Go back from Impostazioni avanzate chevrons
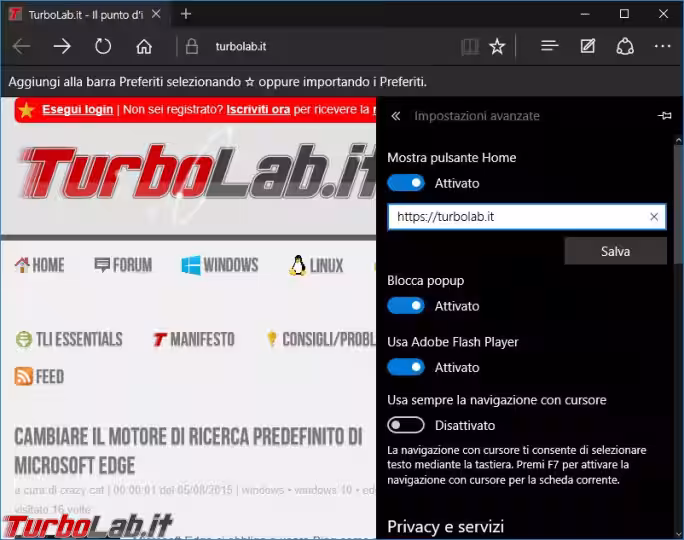The image size is (684, 540). pyautogui.click(x=396, y=116)
